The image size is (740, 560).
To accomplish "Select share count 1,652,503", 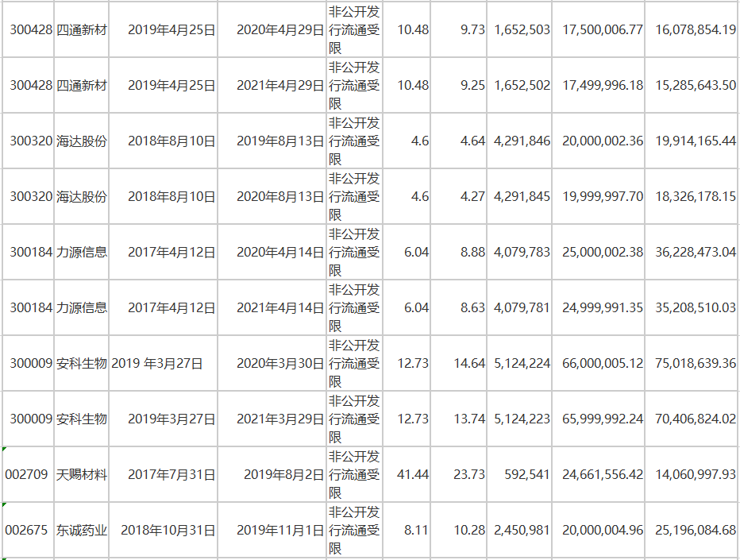I will 518,29.
